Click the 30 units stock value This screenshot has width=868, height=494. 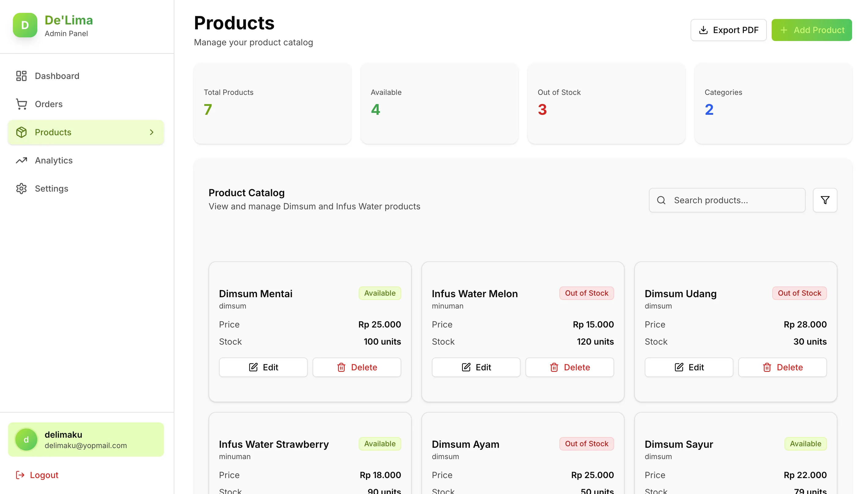click(x=810, y=342)
